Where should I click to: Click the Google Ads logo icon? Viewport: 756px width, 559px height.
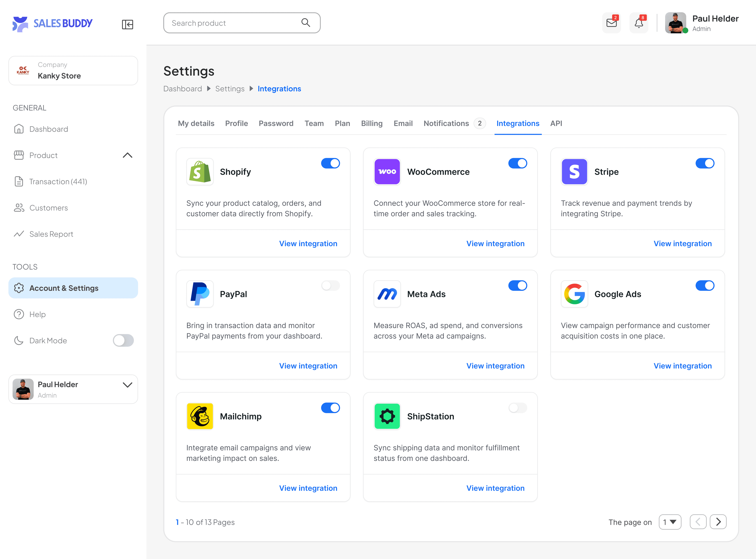point(574,294)
